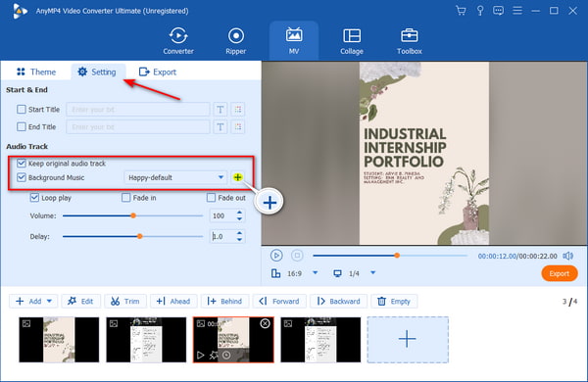This screenshot has width=588, height=382.
Task: Select the Theme tab
Action: (36, 72)
